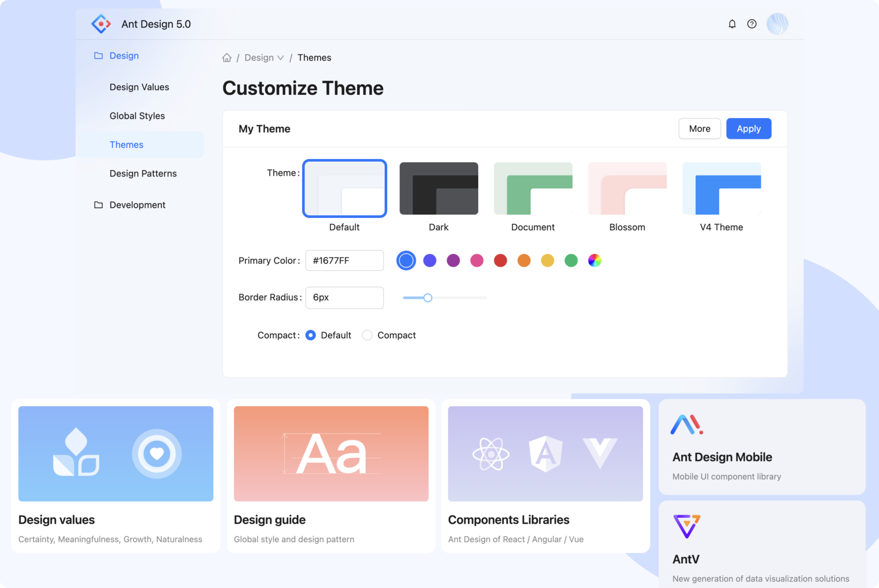Select Themes in sidebar menu

coord(140,145)
